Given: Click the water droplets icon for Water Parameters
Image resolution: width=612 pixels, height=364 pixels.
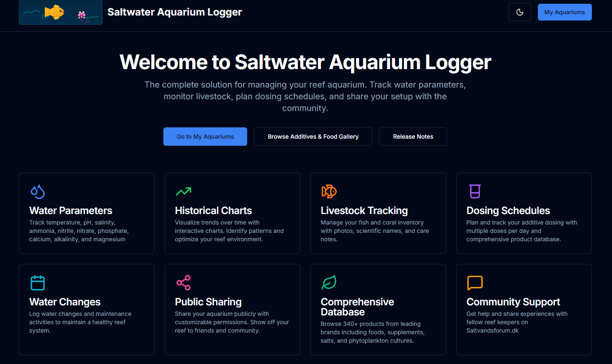Looking at the screenshot, I should pos(38,191).
